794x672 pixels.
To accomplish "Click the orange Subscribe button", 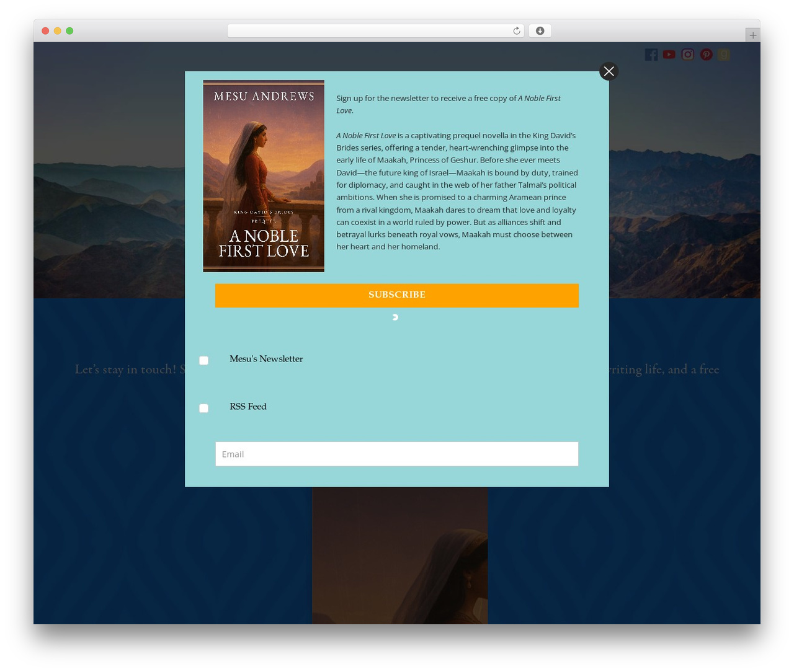I will pyautogui.click(x=397, y=295).
